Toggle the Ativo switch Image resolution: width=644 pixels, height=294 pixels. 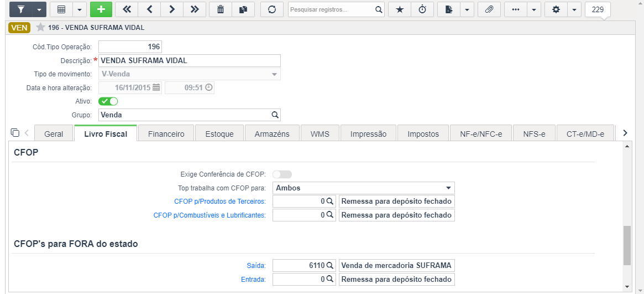coord(108,101)
